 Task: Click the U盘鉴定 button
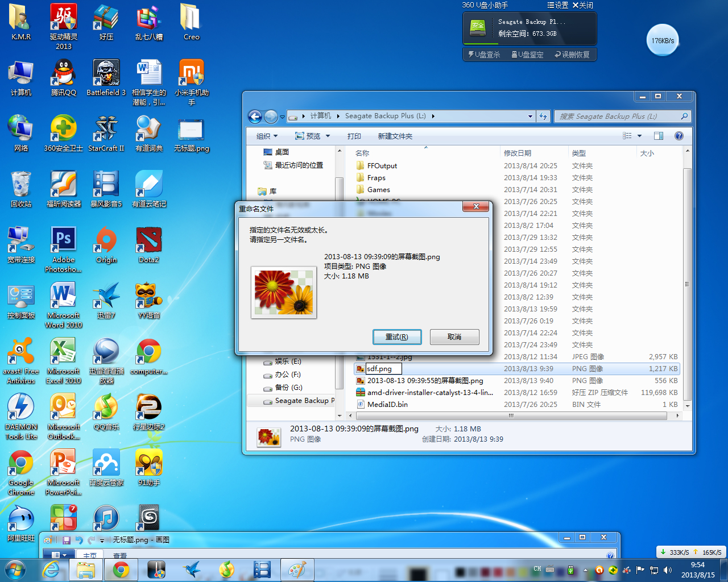tap(528, 55)
